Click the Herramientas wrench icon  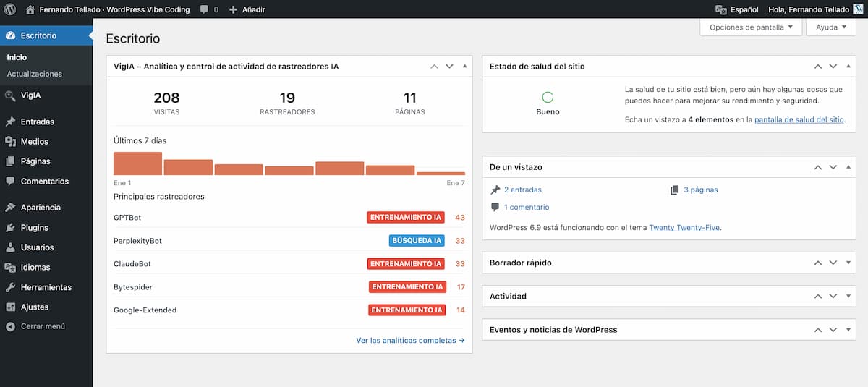pos(10,287)
